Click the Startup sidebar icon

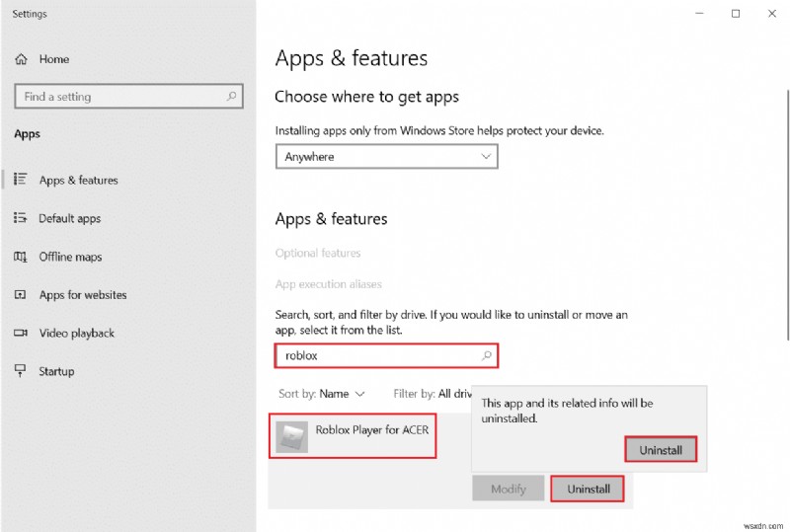coord(21,371)
